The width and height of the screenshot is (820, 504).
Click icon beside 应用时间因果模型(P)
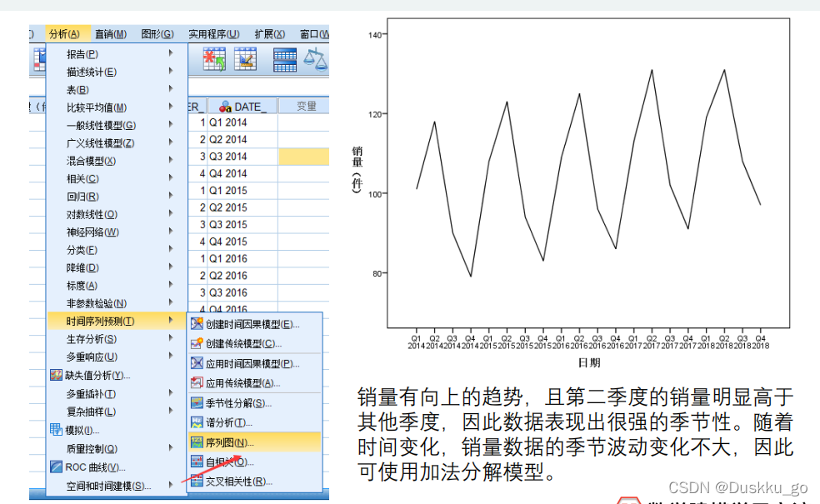pos(197,363)
